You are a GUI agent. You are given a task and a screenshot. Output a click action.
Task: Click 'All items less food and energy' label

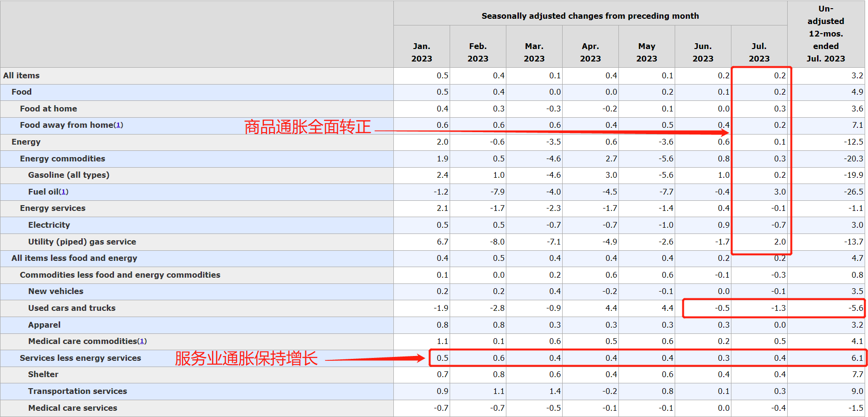[75, 258]
